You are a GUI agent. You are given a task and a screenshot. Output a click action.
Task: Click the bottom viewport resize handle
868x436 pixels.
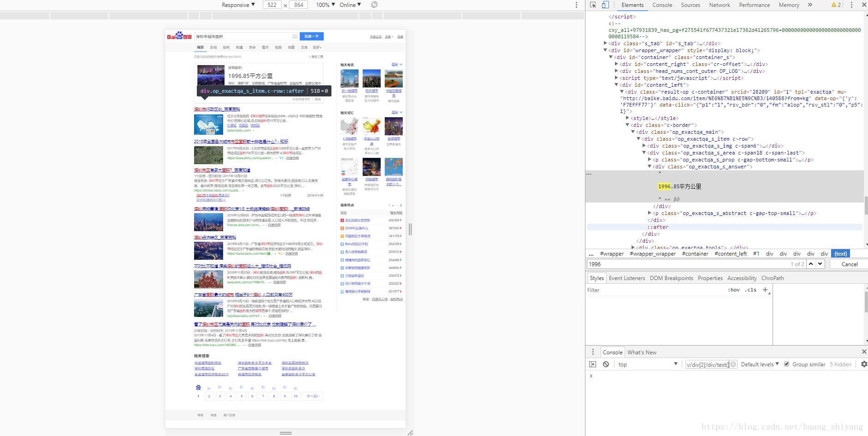(286, 433)
